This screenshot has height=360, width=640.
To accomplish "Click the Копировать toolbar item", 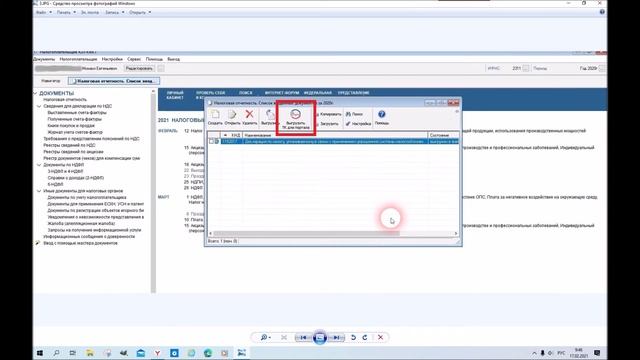I will (x=330, y=114).
